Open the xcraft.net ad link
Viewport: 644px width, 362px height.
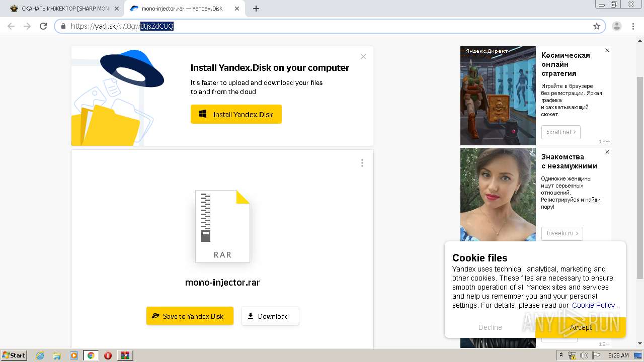coord(561,132)
